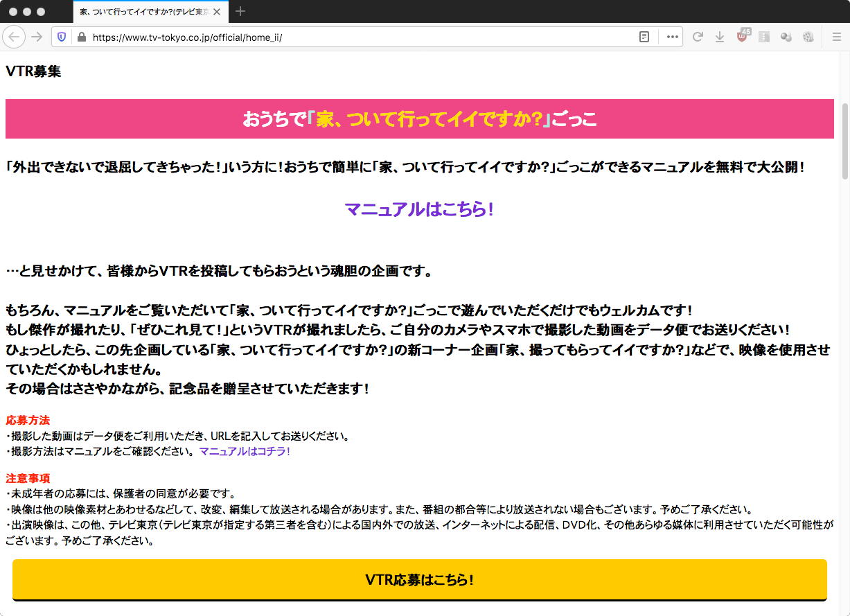The image size is (850, 616).
Task: Open uBlock Origin extension with 45 badge
Action: pyautogui.click(x=743, y=36)
